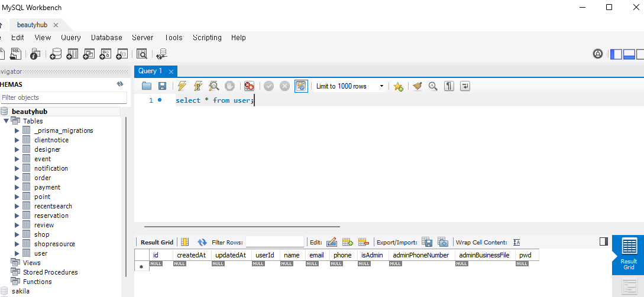Open script file folder icon in query toolbar
This screenshot has width=644, height=297.
[x=147, y=86]
